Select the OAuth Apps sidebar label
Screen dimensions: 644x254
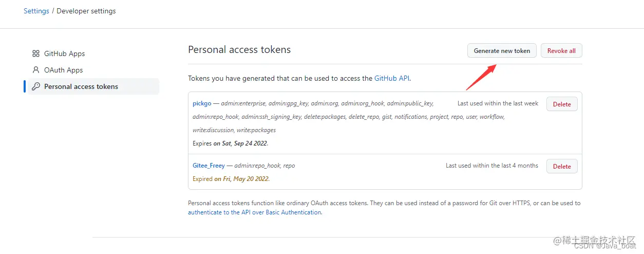click(x=63, y=70)
